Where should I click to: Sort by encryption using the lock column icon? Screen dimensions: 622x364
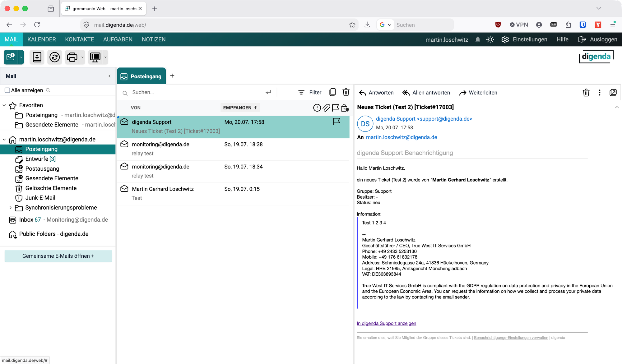[345, 108]
